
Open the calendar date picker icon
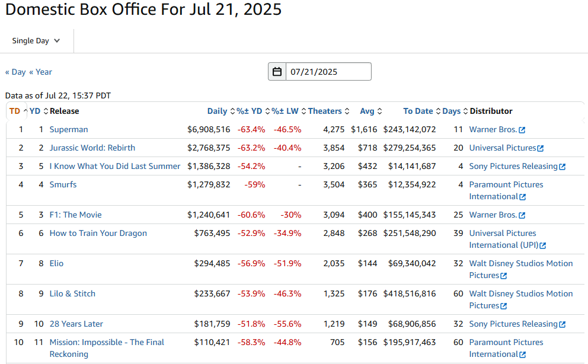click(x=277, y=72)
